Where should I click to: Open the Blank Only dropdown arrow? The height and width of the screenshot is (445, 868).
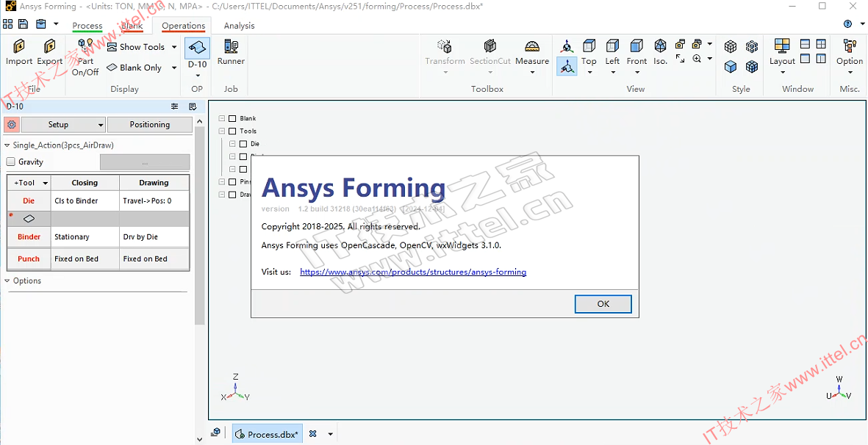(174, 68)
